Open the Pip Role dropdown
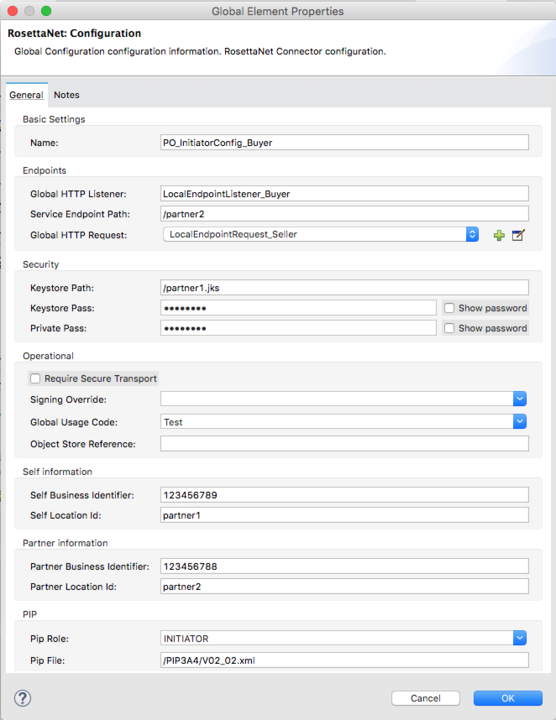 click(520, 638)
